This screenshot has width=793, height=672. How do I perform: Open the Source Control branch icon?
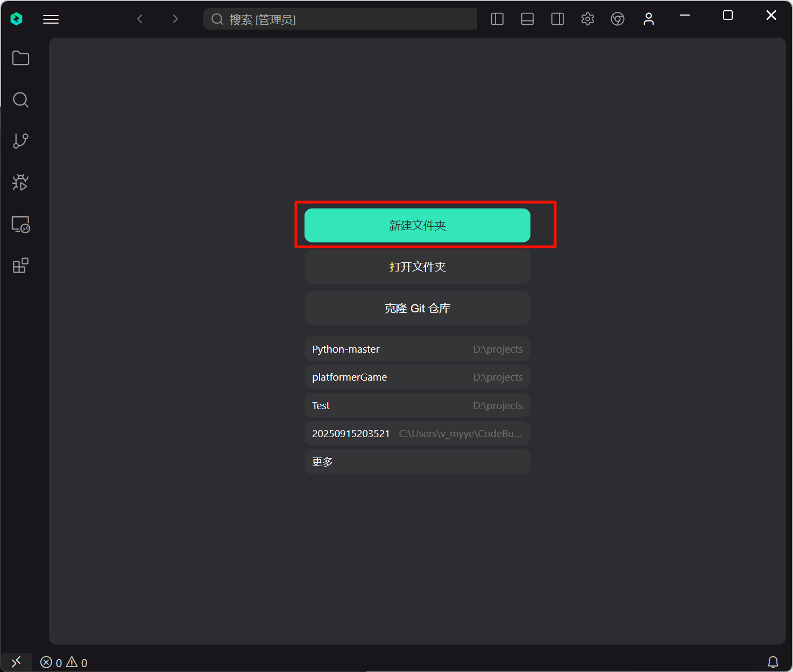[x=20, y=141]
